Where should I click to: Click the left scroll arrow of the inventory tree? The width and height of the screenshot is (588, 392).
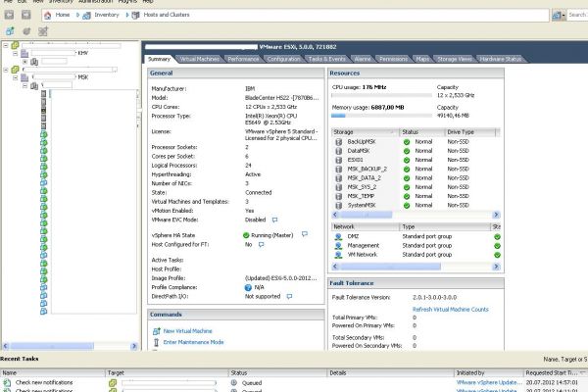(x=5, y=346)
